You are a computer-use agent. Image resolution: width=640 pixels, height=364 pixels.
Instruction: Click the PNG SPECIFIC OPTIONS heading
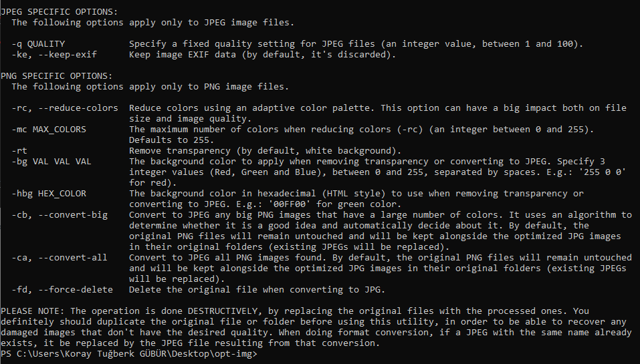[x=57, y=76]
